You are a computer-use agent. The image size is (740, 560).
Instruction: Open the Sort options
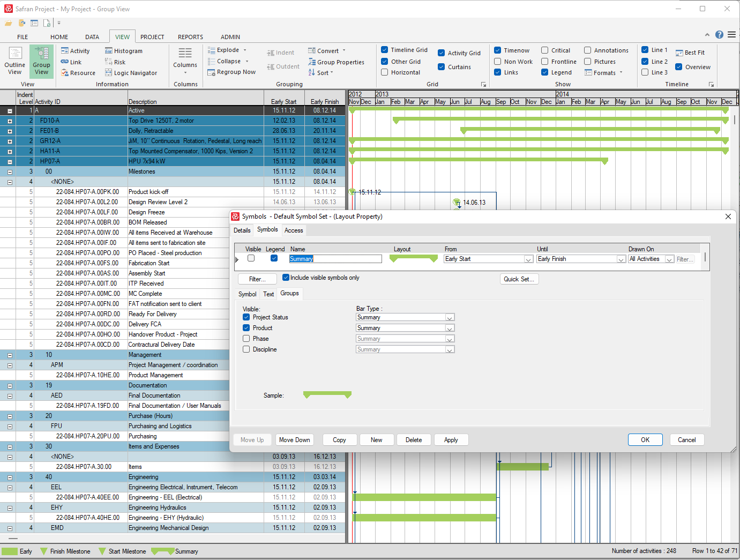[x=320, y=73]
